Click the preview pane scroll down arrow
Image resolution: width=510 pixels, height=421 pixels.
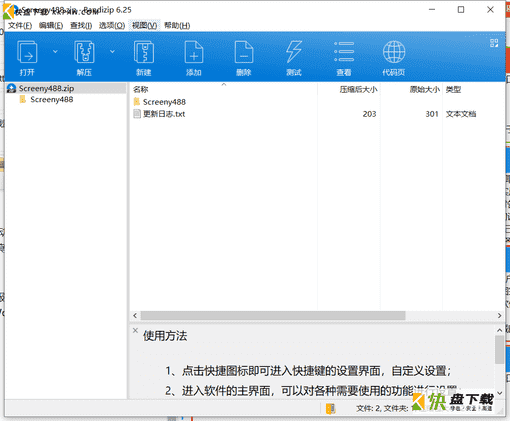pos(499,393)
